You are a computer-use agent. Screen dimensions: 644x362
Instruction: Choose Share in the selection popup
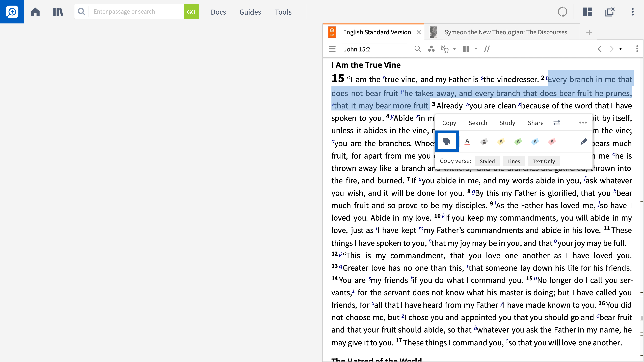pos(535,123)
